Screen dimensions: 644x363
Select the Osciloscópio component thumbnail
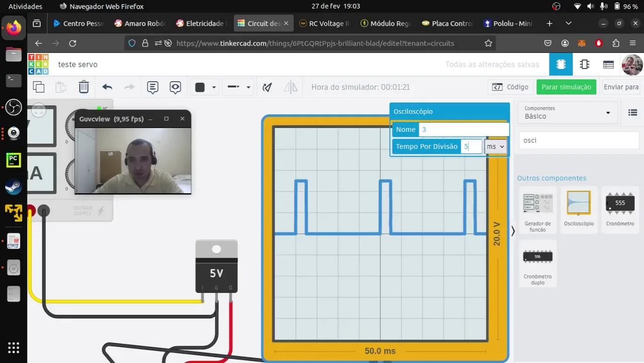(x=578, y=203)
